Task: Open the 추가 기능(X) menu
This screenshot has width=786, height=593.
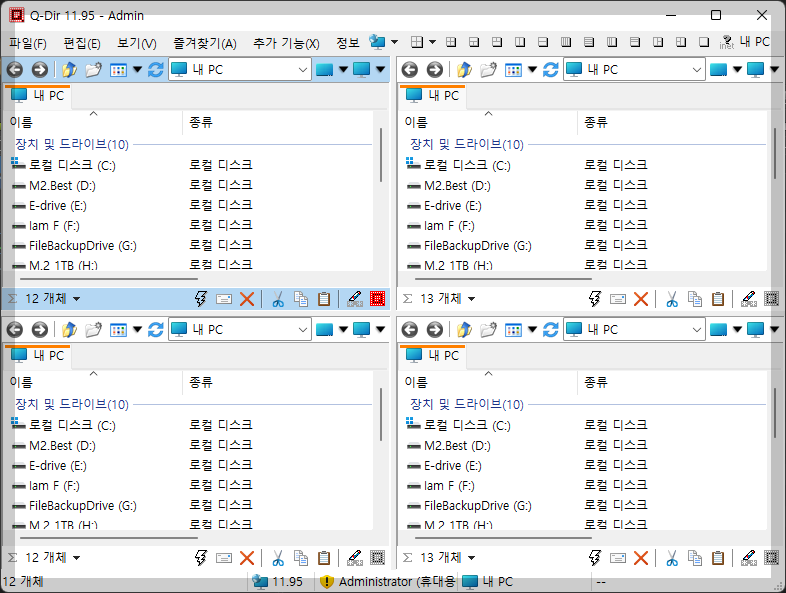Action: click(286, 44)
